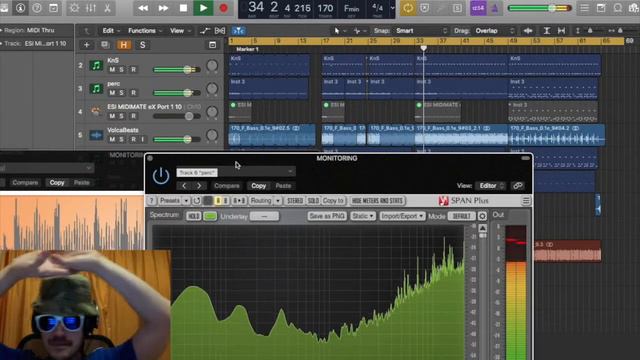The image size is (640, 360).
Task: Open Quick Help question mark icon
Action: [x=37, y=8]
